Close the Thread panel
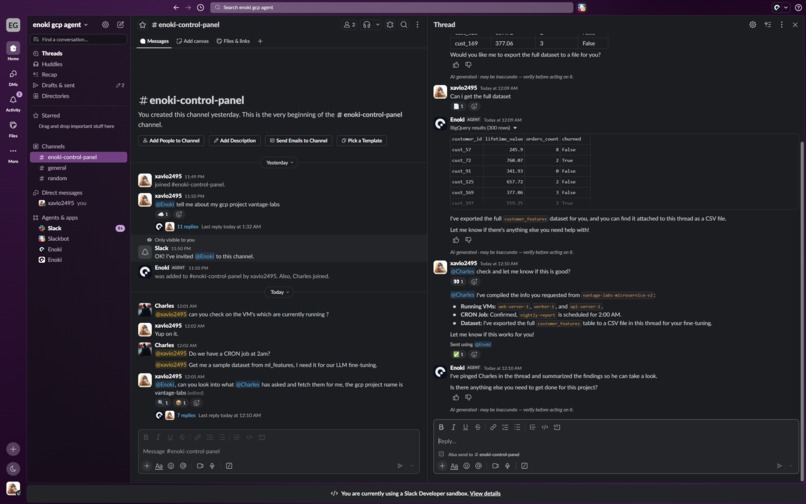806x504 pixels. click(x=795, y=24)
